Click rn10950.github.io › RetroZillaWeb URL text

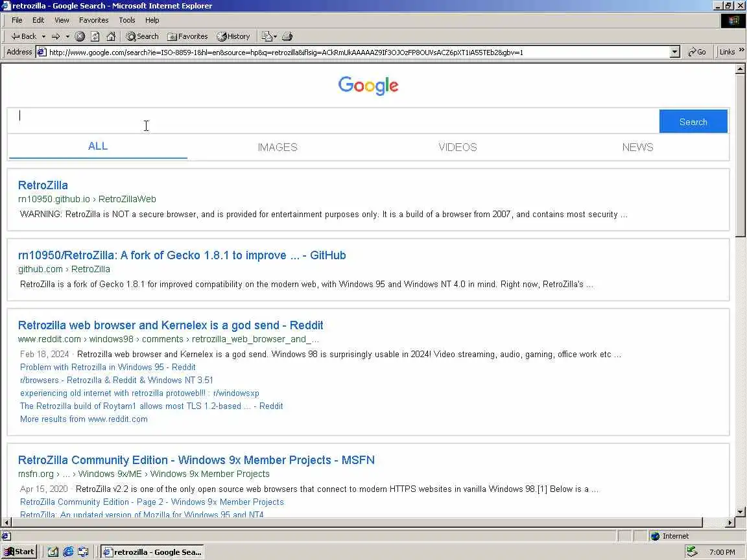pos(87,199)
